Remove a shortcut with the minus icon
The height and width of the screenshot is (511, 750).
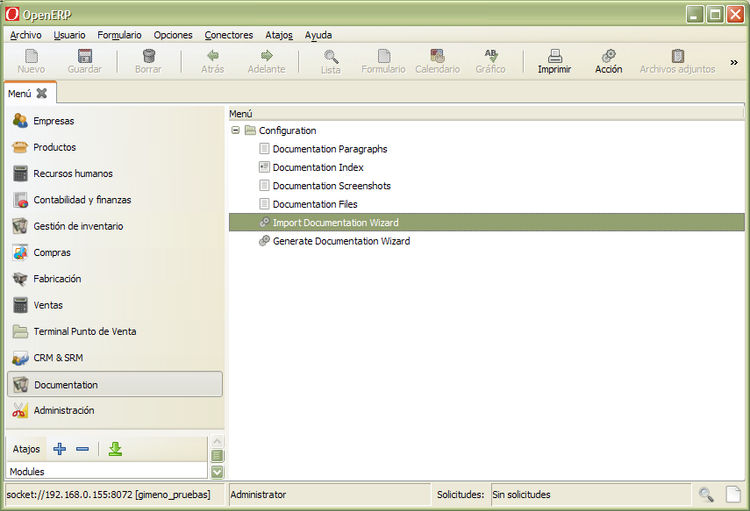point(83,449)
